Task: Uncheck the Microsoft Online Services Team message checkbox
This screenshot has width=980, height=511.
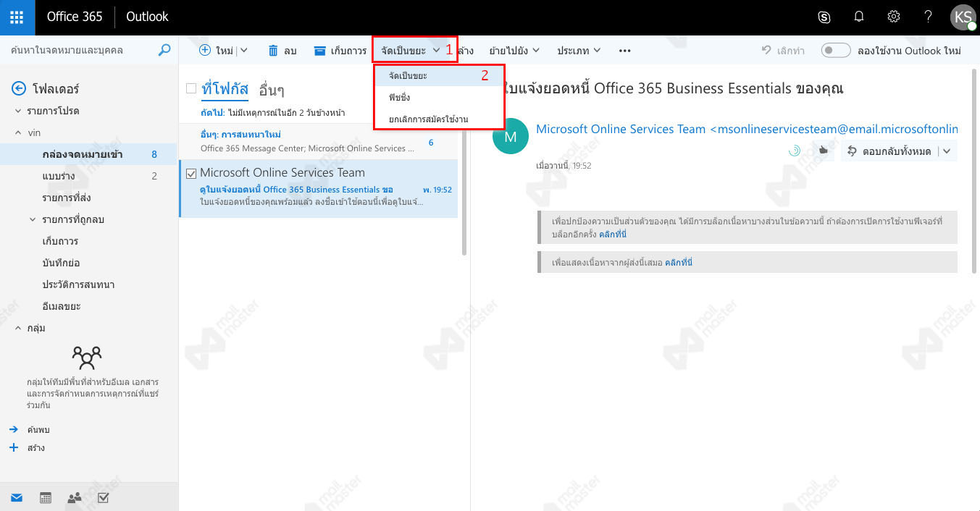Action: pos(191,173)
